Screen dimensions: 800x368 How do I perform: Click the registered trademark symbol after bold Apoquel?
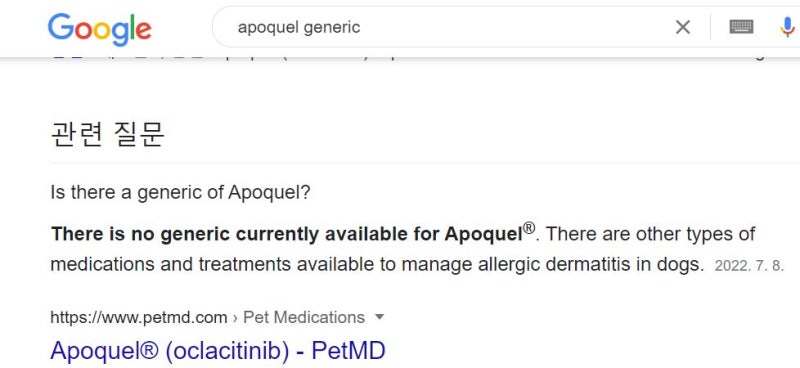[529, 228]
